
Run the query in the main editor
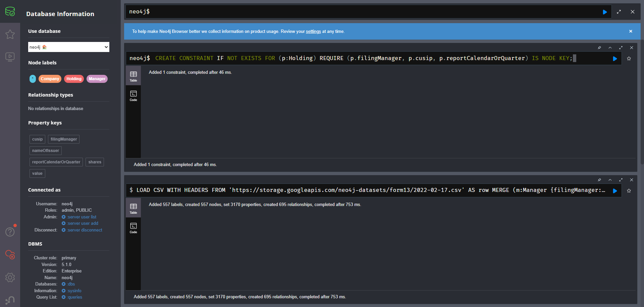tap(605, 12)
